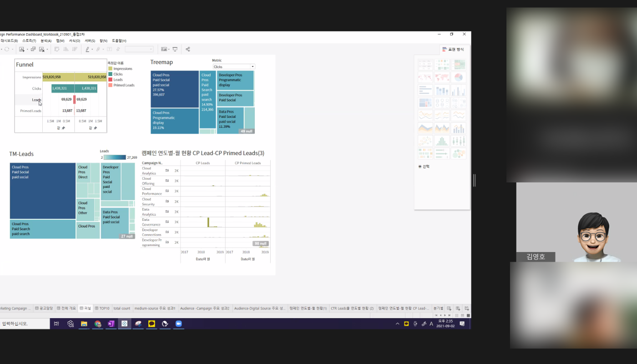Pick the histogram chart in Show Me panel
Image resolution: width=637 pixels, height=364 pixels.
[x=441, y=141]
